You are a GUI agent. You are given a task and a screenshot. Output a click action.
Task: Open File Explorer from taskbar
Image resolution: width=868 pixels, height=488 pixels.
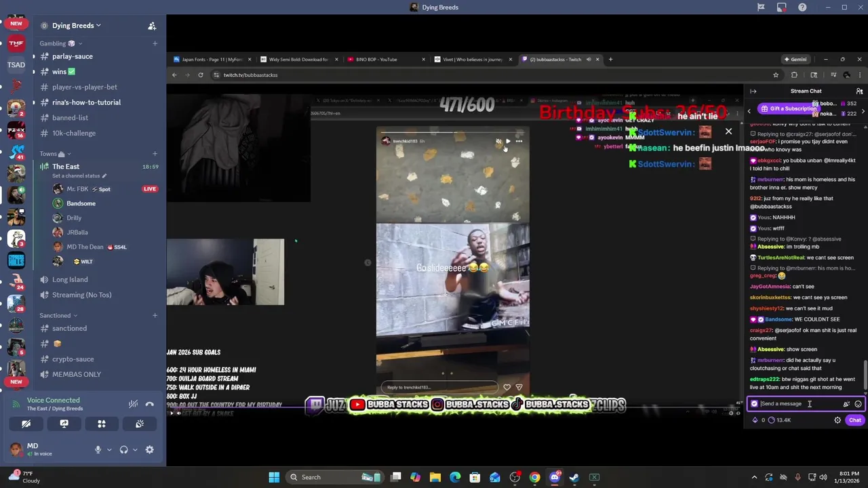(x=435, y=477)
